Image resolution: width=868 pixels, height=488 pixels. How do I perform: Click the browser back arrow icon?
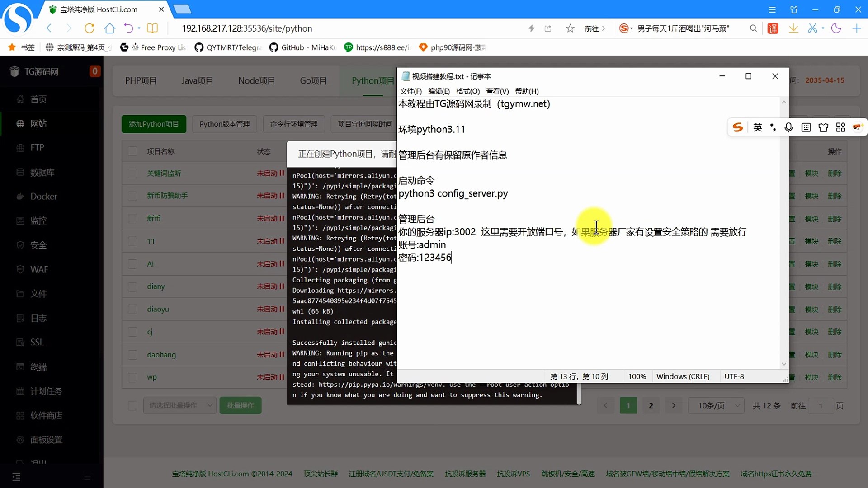49,28
